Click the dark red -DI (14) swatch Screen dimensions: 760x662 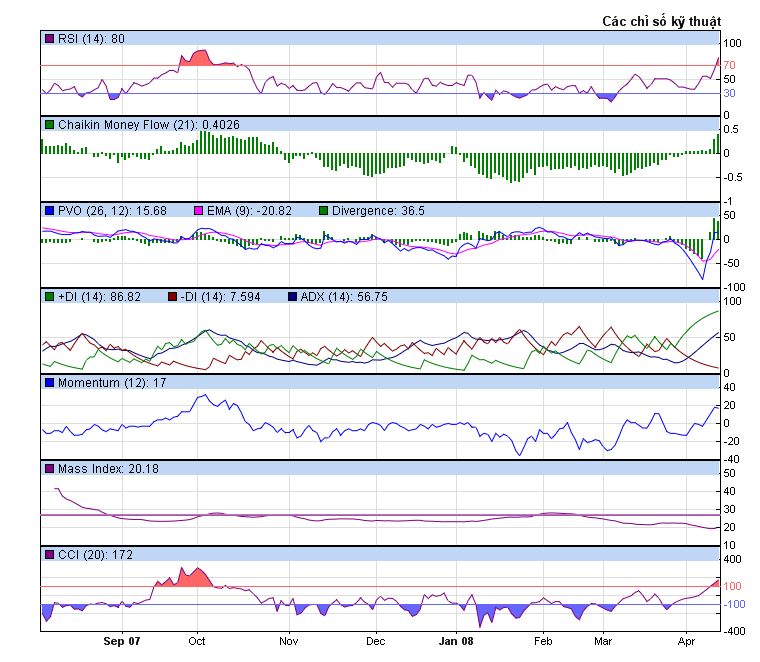coord(172,297)
